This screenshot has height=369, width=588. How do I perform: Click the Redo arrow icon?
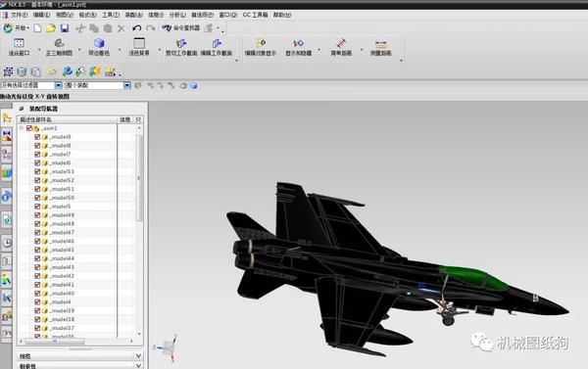point(150,28)
